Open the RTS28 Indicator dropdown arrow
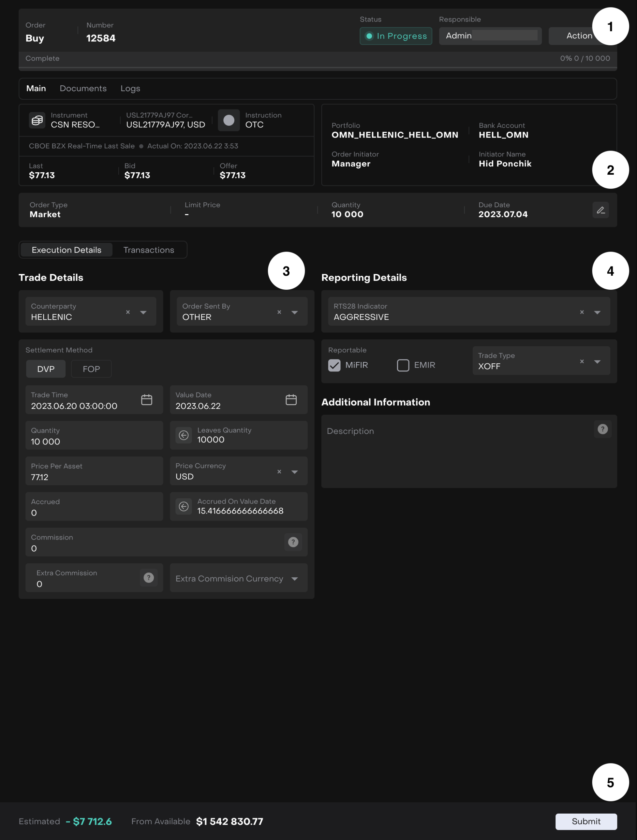Image resolution: width=637 pixels, height=840 pixels. (x=597, y=312)
